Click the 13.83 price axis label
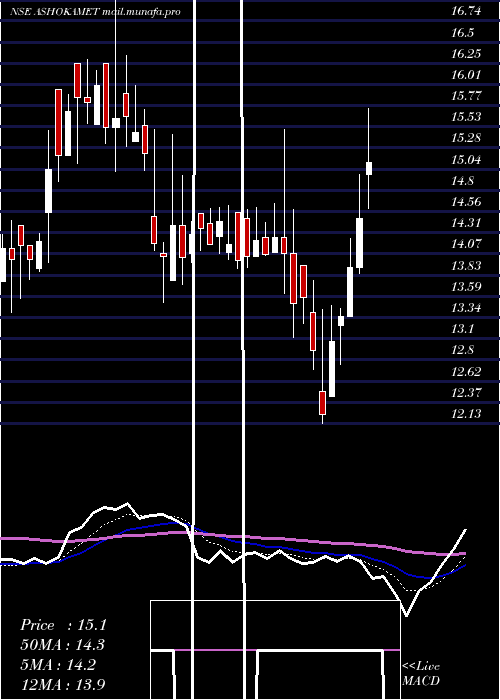500x700 pixels. (x=467, y=265)
